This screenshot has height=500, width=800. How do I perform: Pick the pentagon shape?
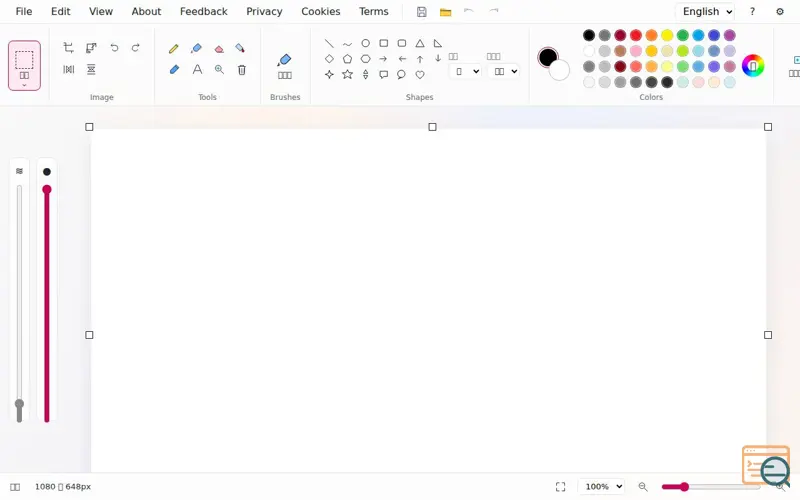click(347, 59)
